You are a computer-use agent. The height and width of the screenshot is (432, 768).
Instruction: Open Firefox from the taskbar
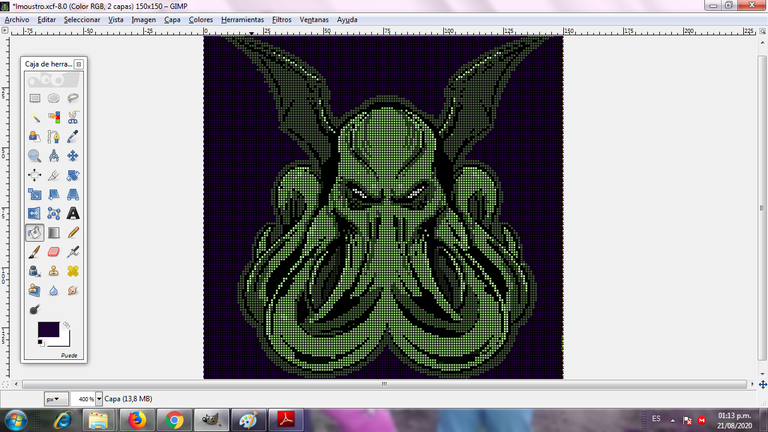(x=137, y=420)
